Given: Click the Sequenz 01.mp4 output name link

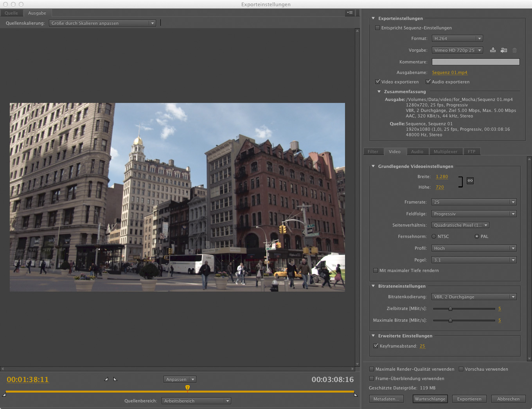Looking at the screenshot, I should click(449, 72).
